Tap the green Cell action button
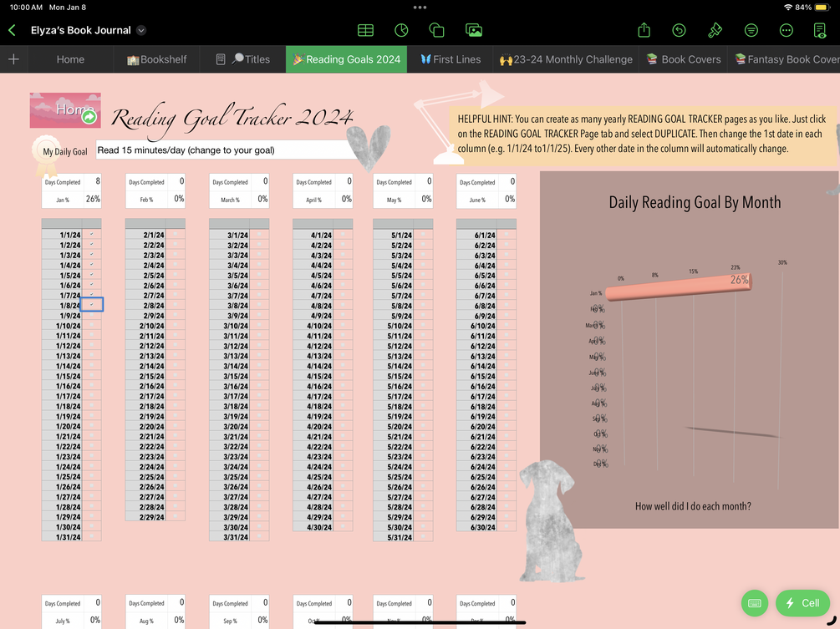840x629 pixels. pos(802,603)
